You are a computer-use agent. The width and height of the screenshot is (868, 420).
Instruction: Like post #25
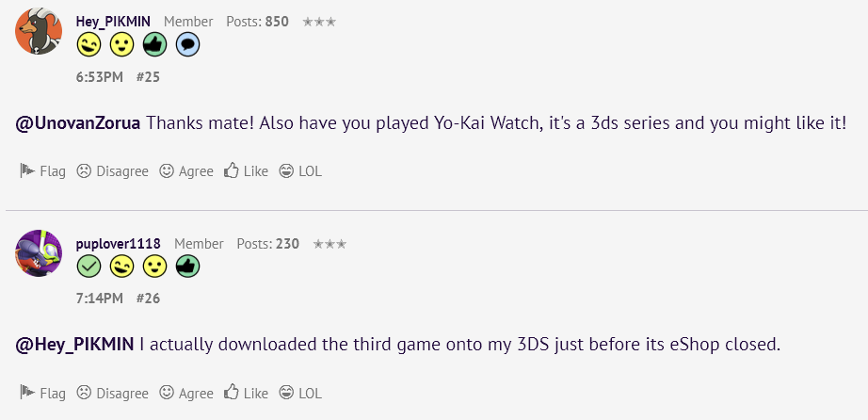(x=246, y=171)
